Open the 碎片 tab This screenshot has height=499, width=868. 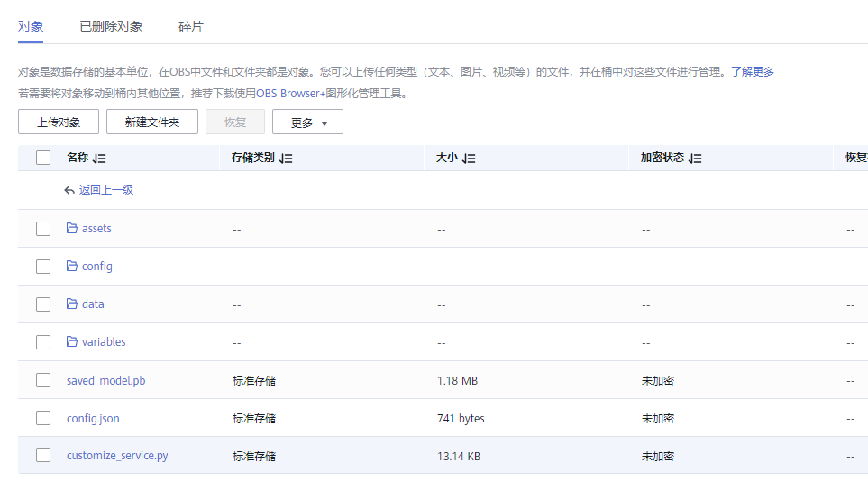pos(191,27)
